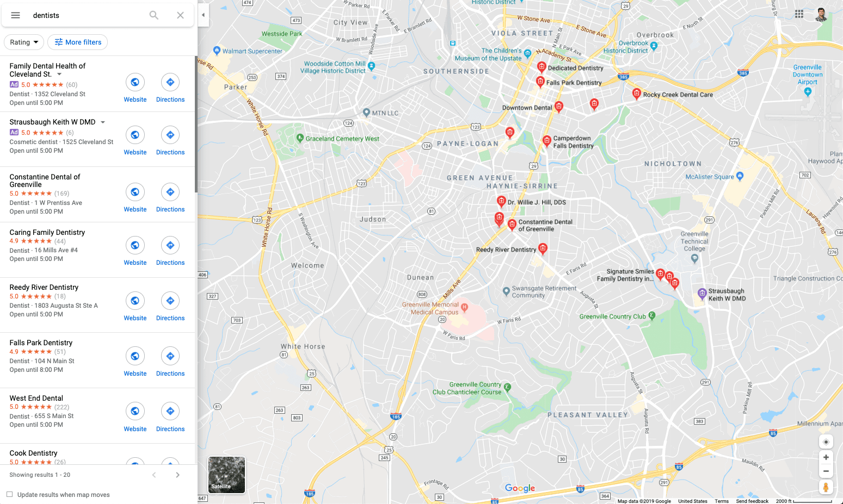Go to next page of results

point(177,475)
